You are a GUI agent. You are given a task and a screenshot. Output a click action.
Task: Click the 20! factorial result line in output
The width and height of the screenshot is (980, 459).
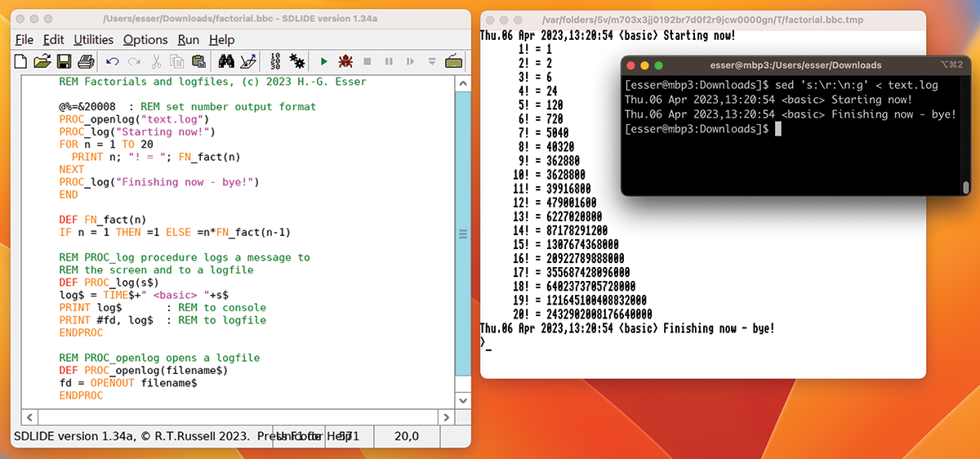pyautogui.click(x=583, y=314)
